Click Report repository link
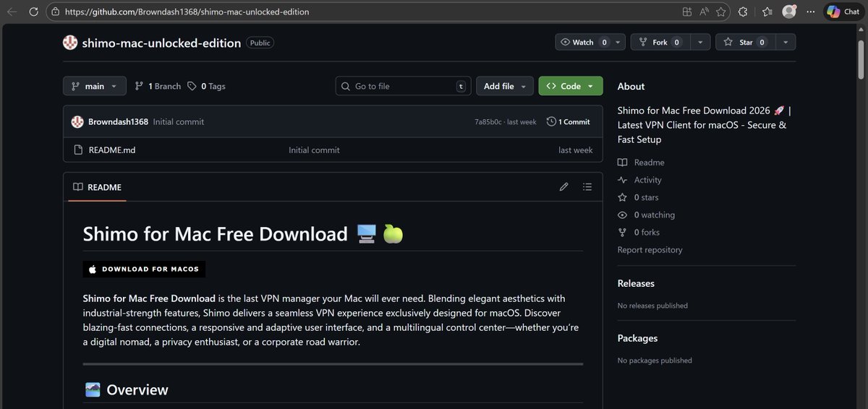 pyautogui.click(x=650, y=250)
